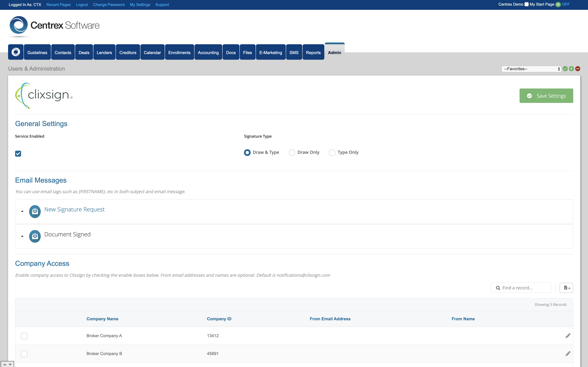Add page to favorites with plus icon
This screenshot has width=588, height=367.
click(572, 69)
